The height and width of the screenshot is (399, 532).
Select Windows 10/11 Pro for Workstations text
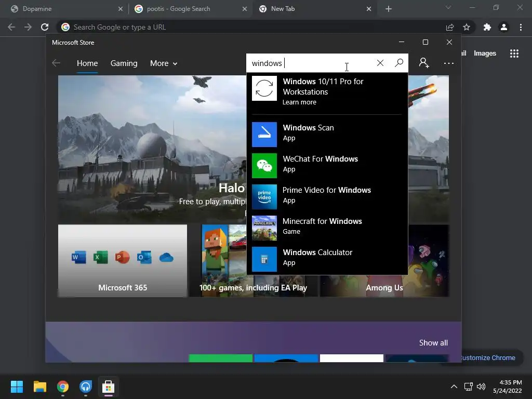(x=323, y=87)
